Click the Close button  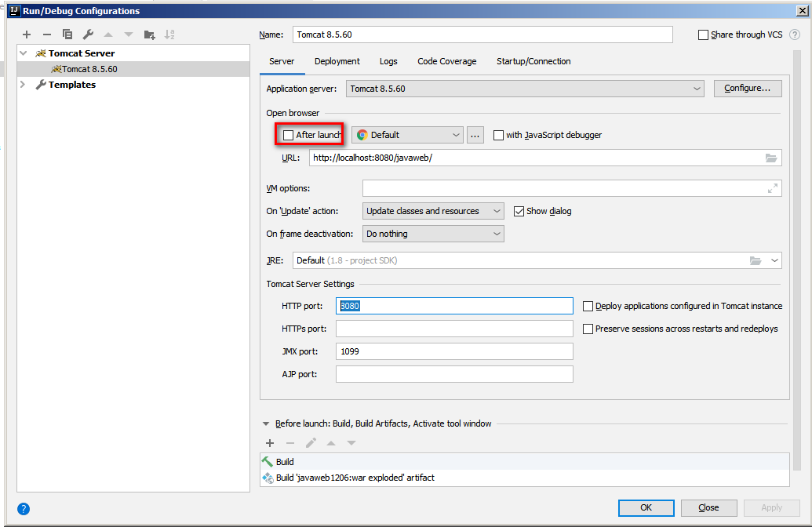tap(708, 508)
